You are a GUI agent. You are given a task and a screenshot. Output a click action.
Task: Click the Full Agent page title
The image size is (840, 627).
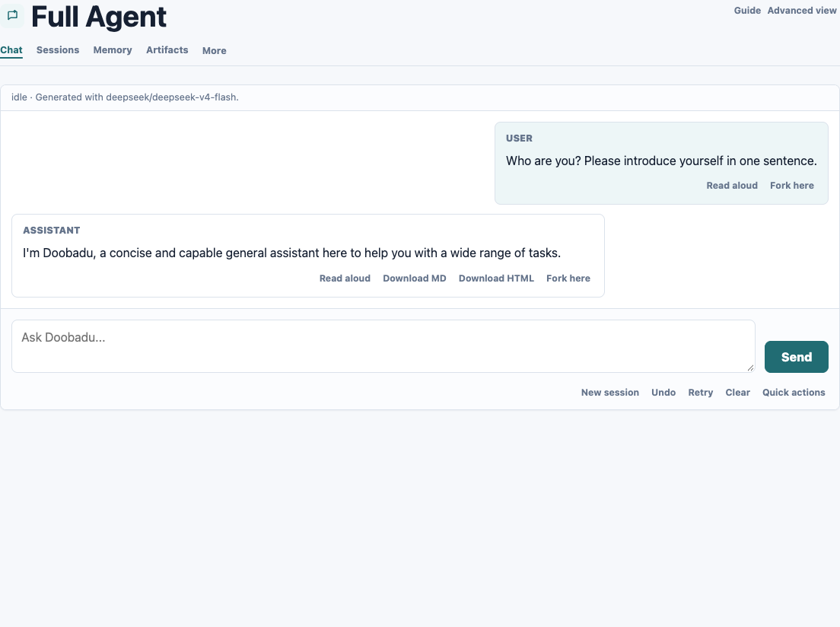click(x=99, y=17)
